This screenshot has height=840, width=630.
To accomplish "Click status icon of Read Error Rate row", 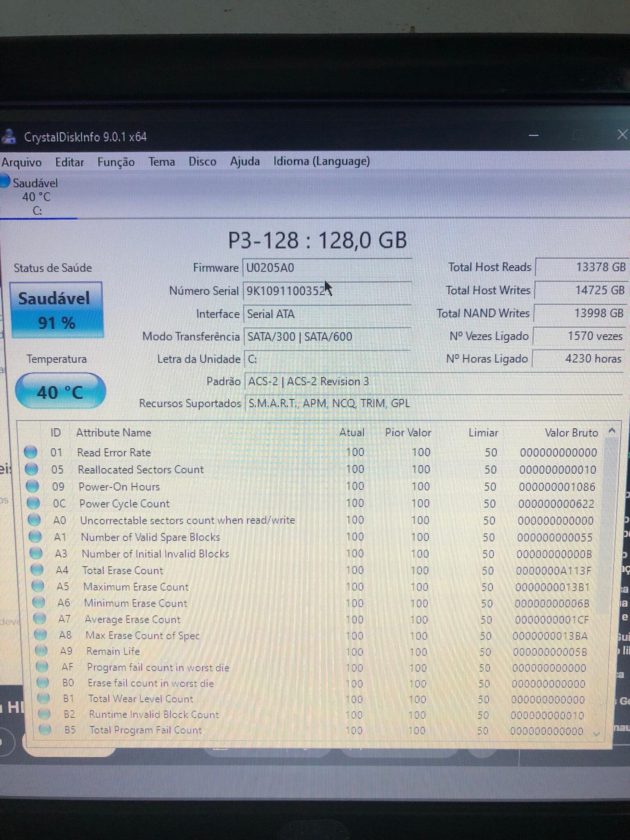I will coord(31,452).
